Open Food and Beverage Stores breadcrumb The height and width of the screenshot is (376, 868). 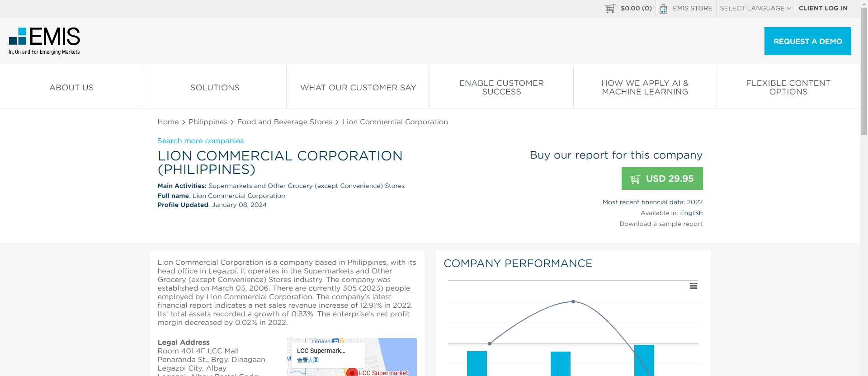285,122
